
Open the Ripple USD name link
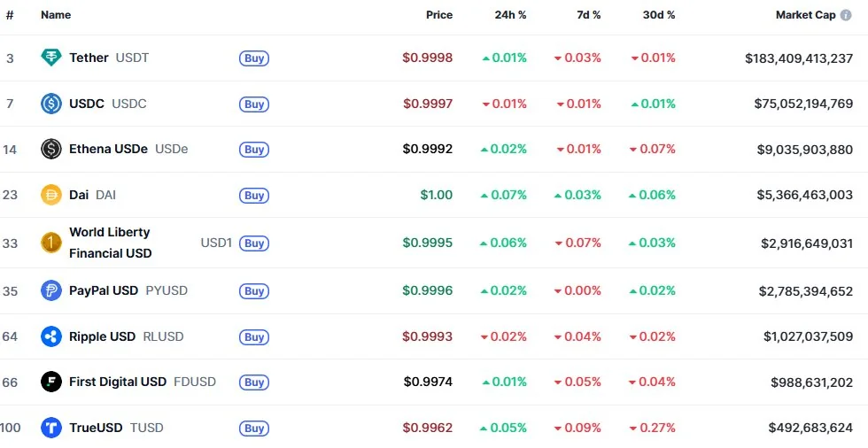[x=102, y=336]
